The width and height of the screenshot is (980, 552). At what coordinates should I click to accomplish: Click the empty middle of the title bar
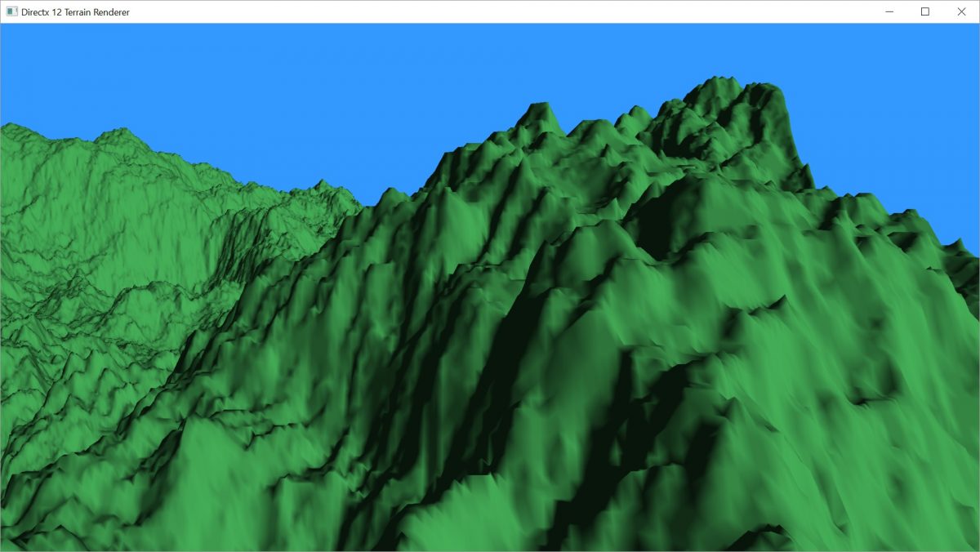pyautogui.click(x=490, y=11)
